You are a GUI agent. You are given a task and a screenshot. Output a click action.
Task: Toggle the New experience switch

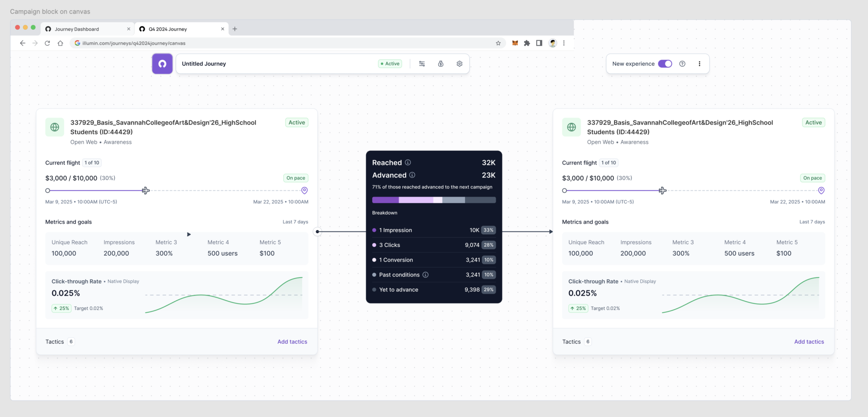(665, 64)
